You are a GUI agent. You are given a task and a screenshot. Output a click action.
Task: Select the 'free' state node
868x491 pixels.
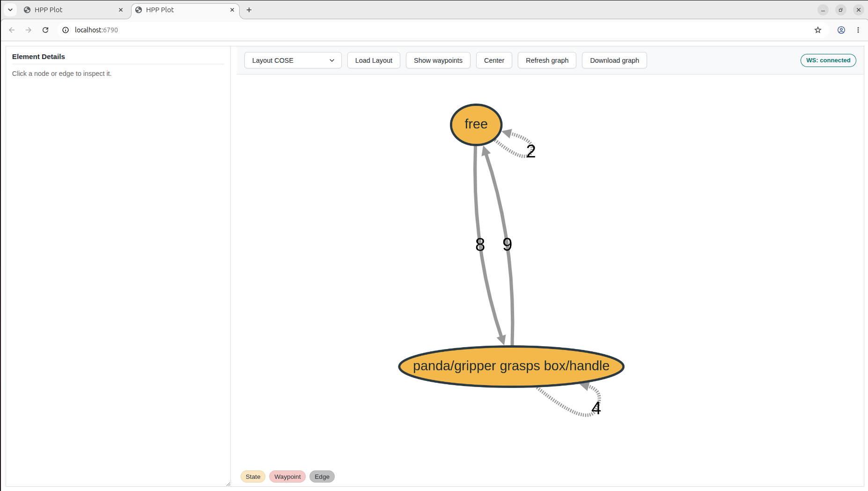coord(476,125)
